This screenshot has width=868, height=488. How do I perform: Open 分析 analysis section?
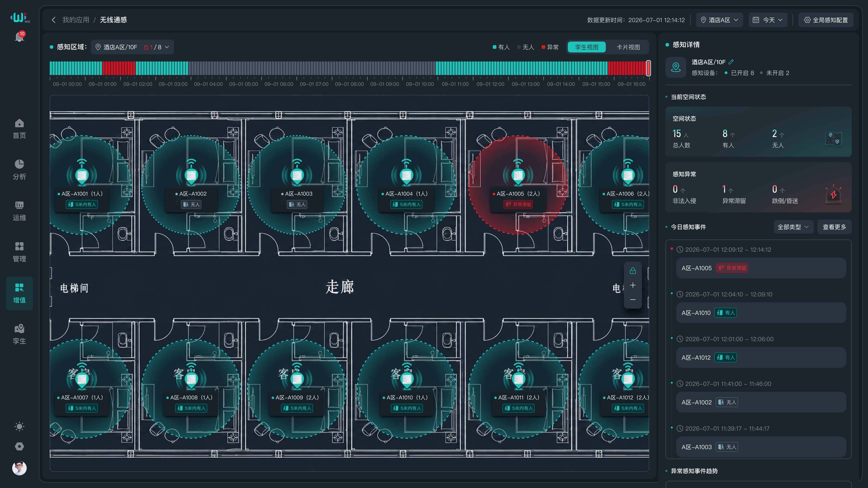coord(19,170)
